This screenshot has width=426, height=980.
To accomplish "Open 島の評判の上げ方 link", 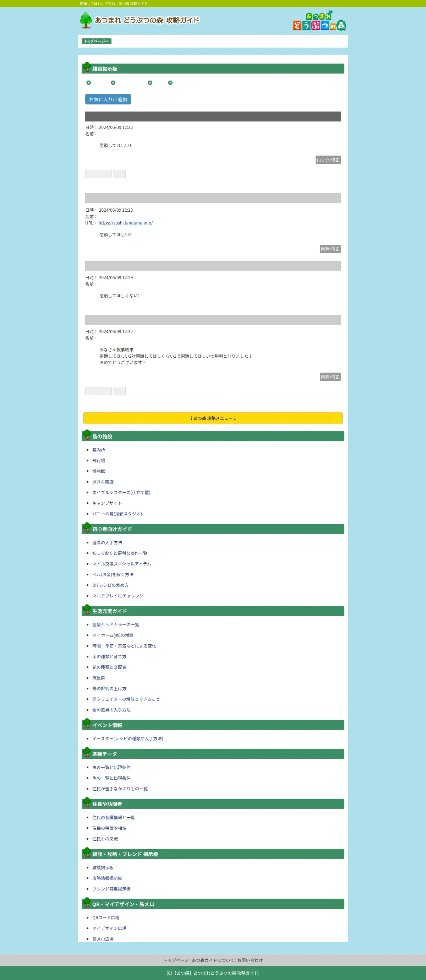I will (x=109, y=689).
